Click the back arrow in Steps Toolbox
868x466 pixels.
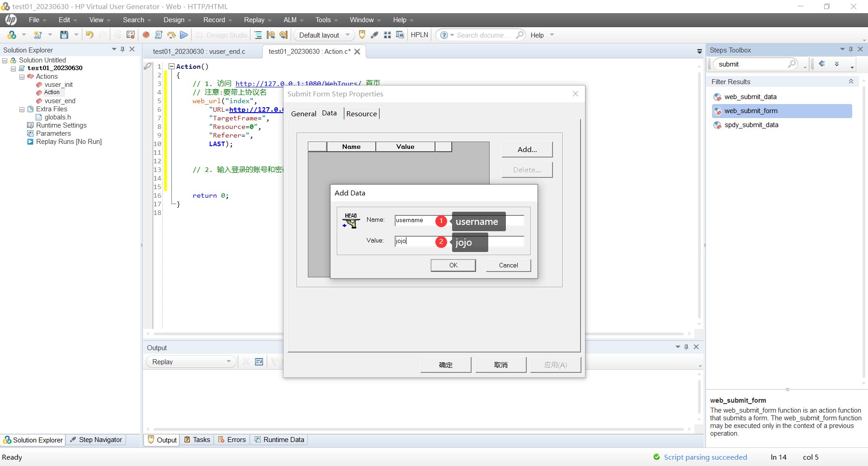(x=822, y=64)
